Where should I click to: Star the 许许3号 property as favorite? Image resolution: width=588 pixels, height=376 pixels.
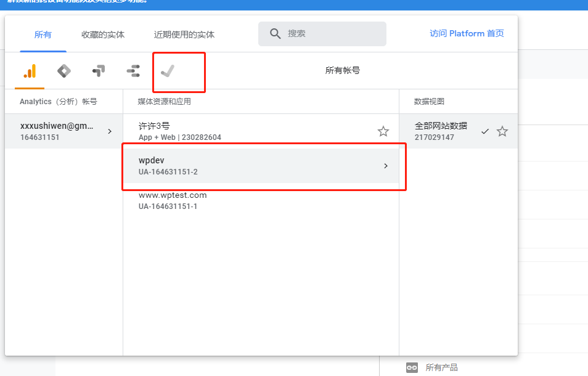[383, 131]
